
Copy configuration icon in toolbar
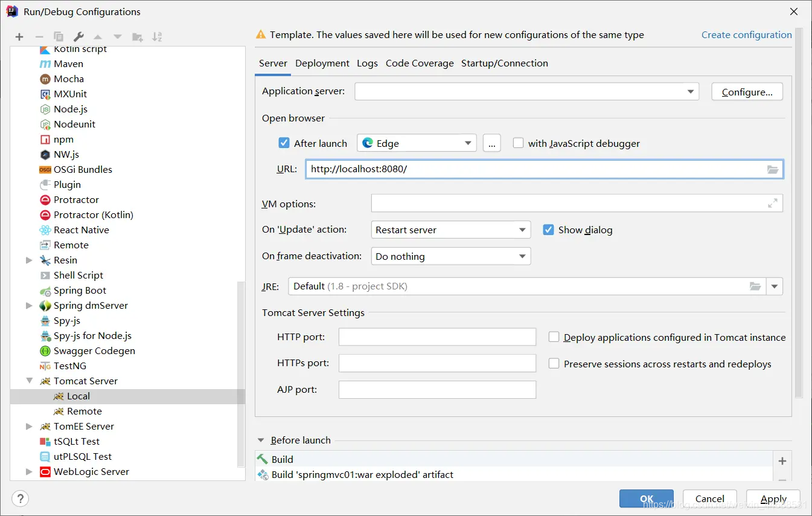[59, 37]
